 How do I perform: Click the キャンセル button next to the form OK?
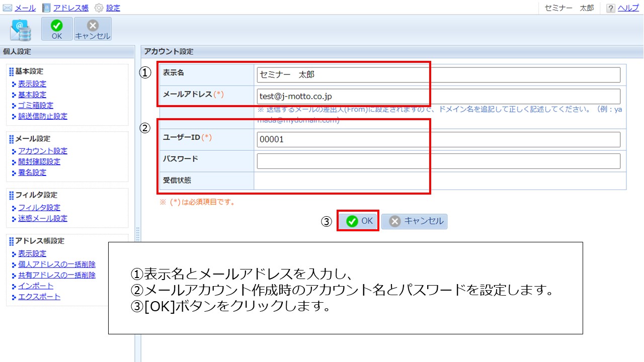point(414,220)
